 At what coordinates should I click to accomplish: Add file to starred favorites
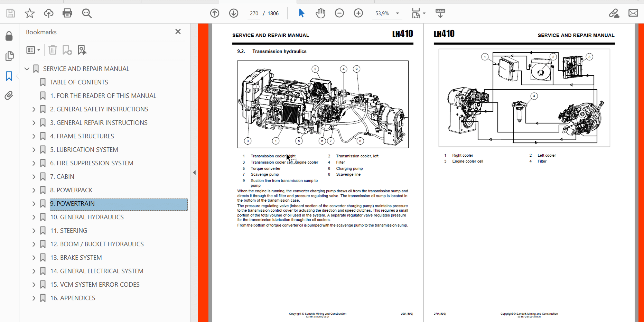(30, 13)
